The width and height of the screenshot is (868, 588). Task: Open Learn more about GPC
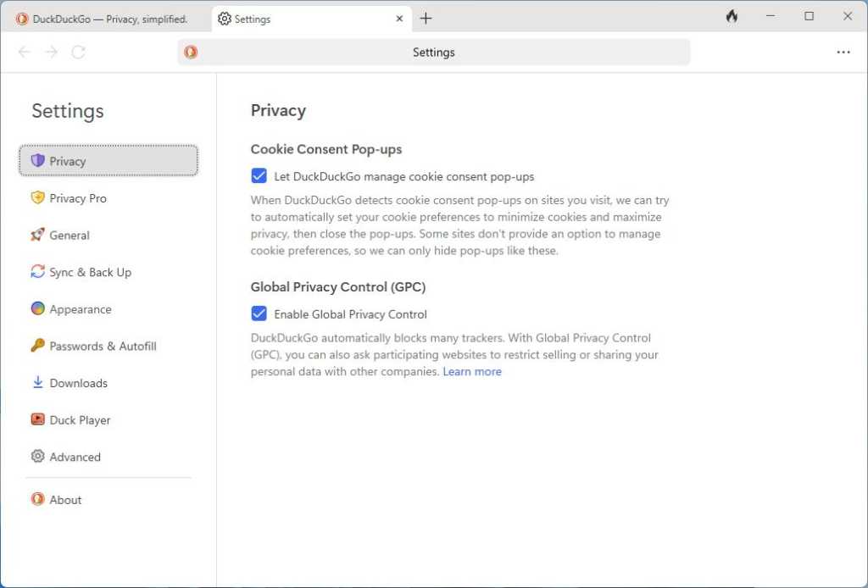click(472, 371)
